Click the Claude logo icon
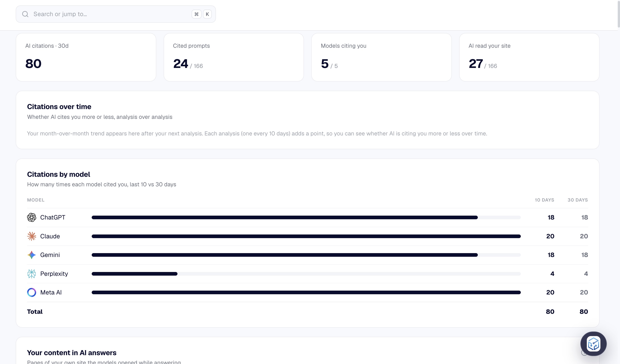 click(x=31, y=236)
